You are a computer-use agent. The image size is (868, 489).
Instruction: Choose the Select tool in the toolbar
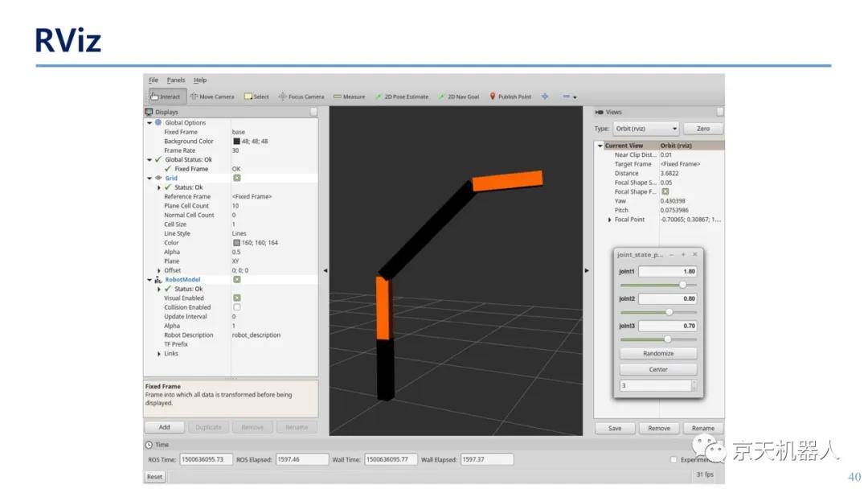tap(256, 97)
